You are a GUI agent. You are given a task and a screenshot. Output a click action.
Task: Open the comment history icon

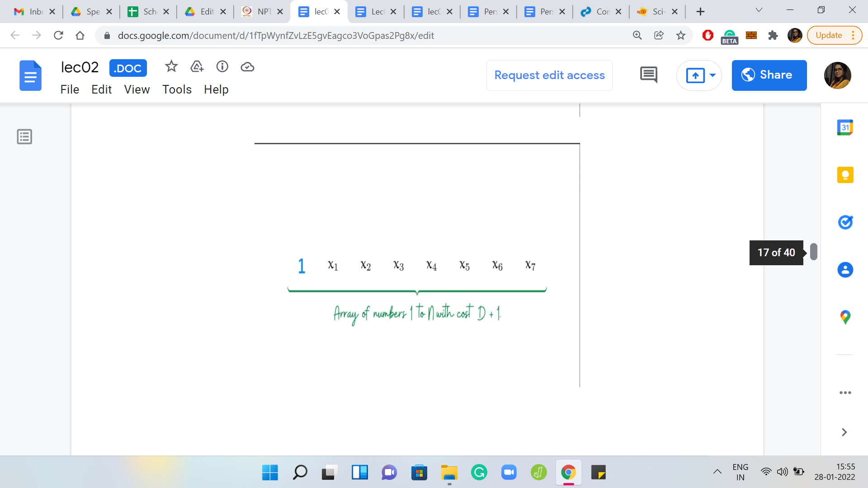click(x=648, y=75)
